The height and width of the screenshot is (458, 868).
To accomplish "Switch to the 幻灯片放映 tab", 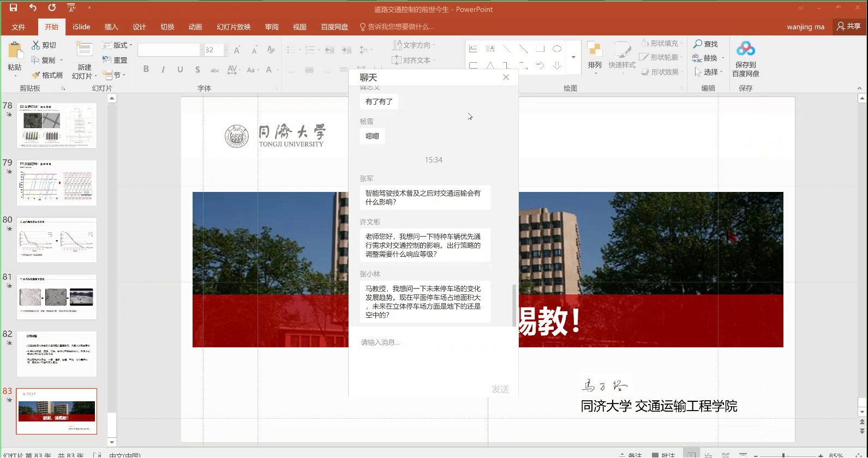I will 234,27.
